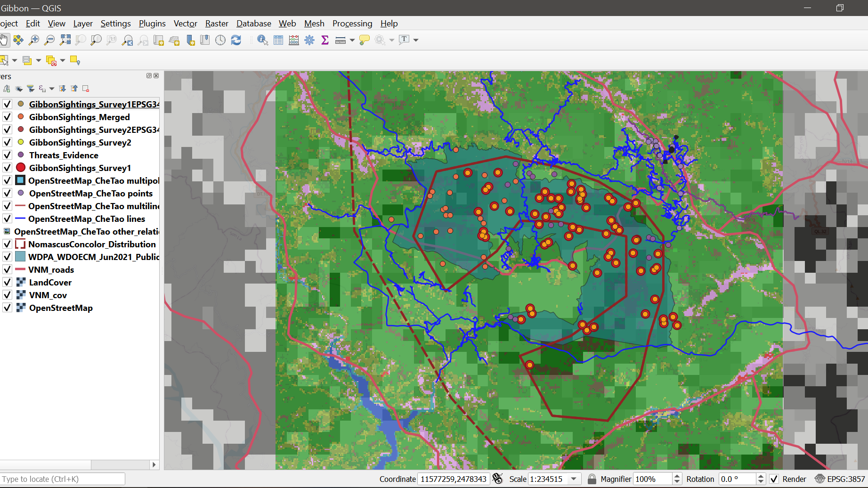This screenshot has width=868, height=488.
Task: Expand the measure tool dropdown arrow
Action: point(352,41)
